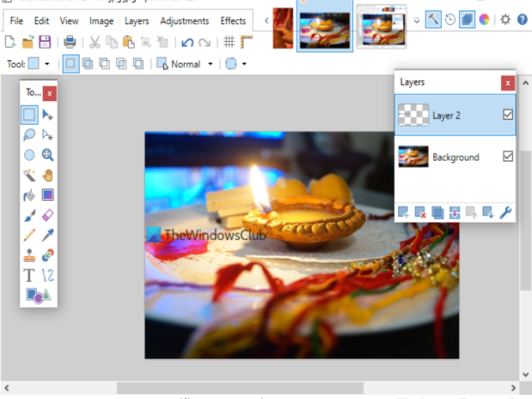Image resolution: width=532 pixels, height=399 pixels.
Task: Close the Layers panel
Action: [508, 83]
